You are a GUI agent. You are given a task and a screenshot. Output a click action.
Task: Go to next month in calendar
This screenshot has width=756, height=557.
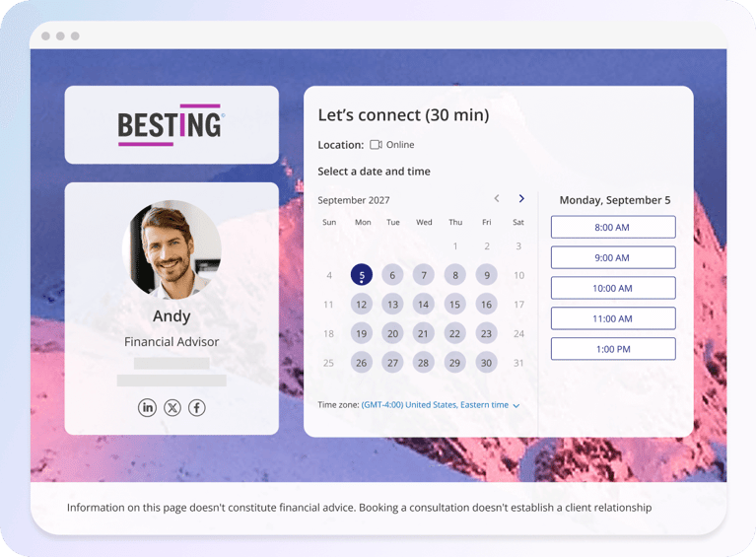pyautogui.click(x=521, y=199)
